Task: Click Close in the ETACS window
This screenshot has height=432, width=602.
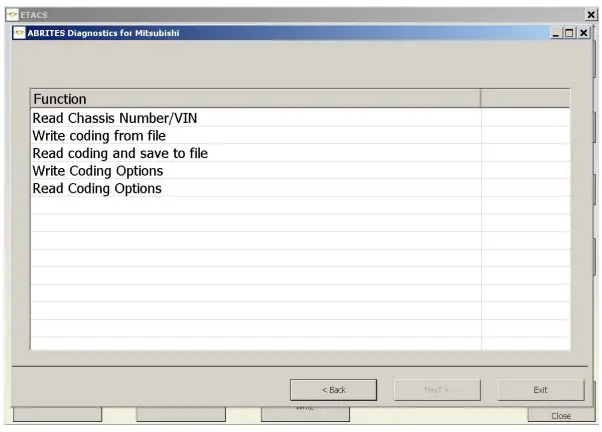Action: pyautogui.click(x=561, y=415)
